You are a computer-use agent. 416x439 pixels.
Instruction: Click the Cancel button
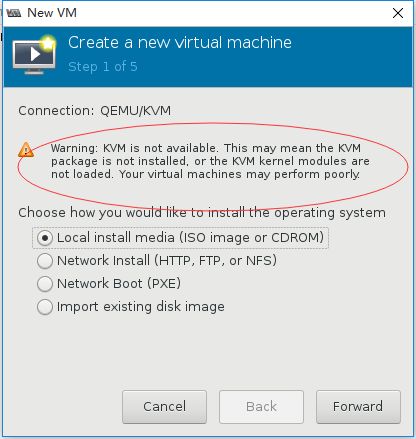(x=164, y=407)
